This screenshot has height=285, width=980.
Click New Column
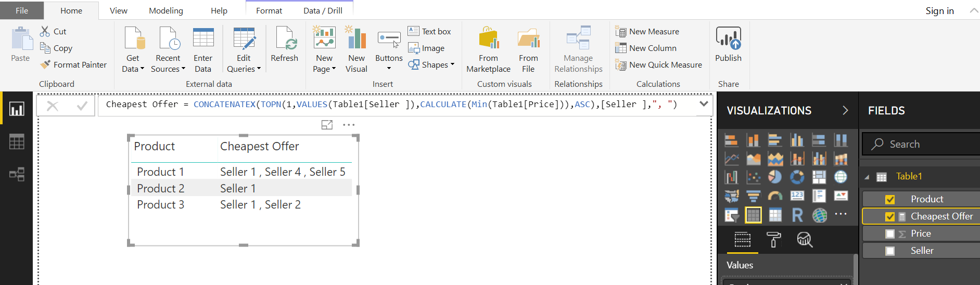(646, 48)
